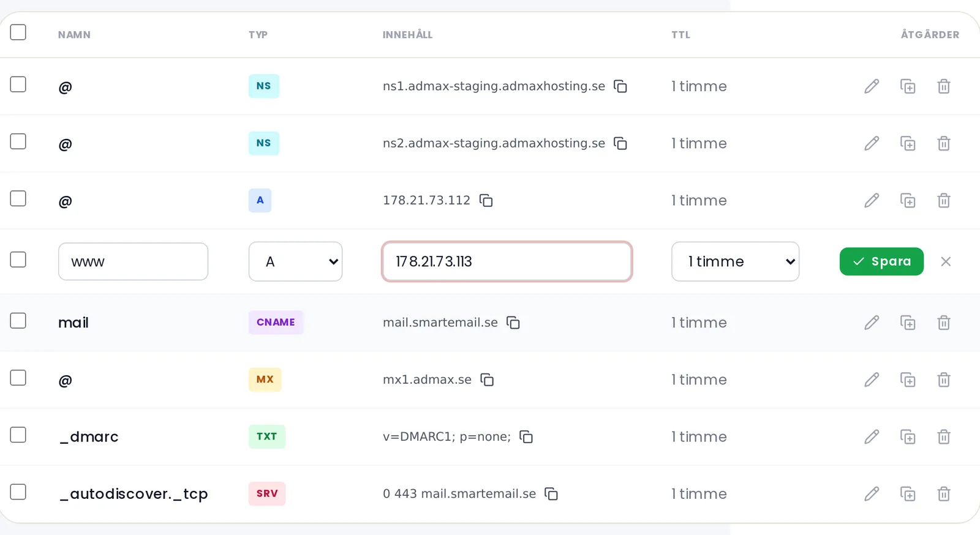980x535 pixels.
Task: Select the _dmarc record checkbox
Action: (x=18, y=435)
